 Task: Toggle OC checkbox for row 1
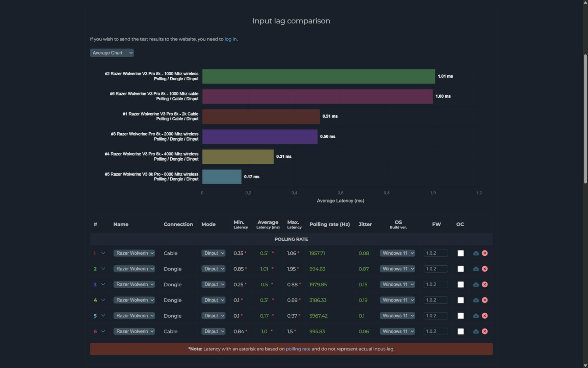click(461, 253)
